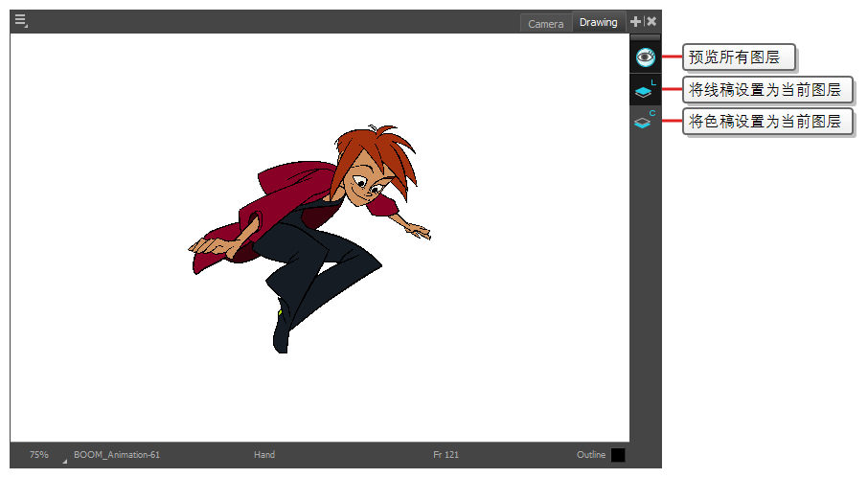Close the Drawing view with the X icon
The image size is (868, 478).
click(x=651, y=21)
